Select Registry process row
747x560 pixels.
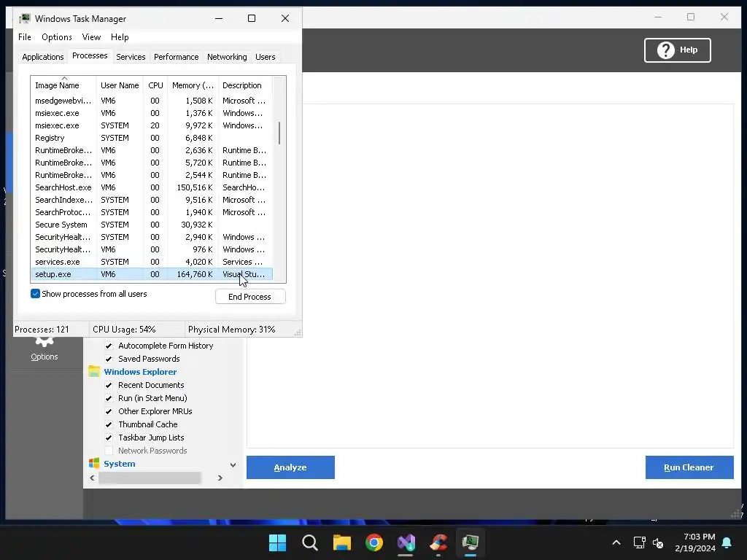coord(152,138)
